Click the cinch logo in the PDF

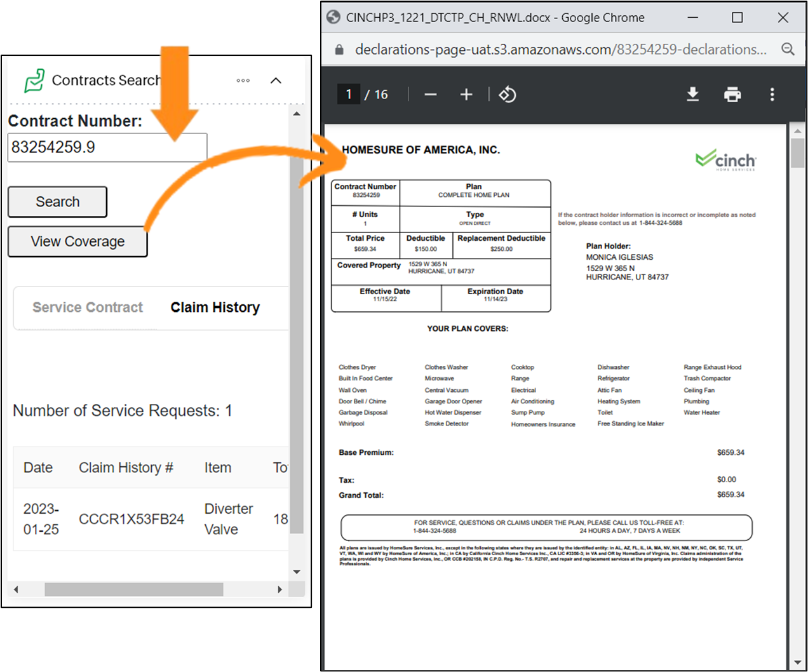(726, 160)
